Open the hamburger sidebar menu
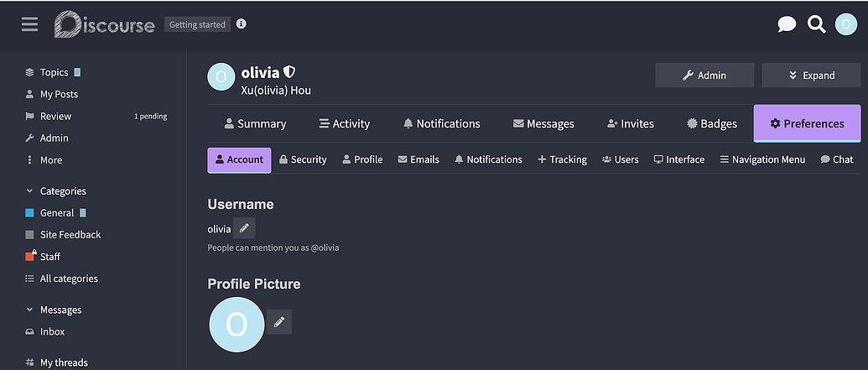 pos(30,24)
